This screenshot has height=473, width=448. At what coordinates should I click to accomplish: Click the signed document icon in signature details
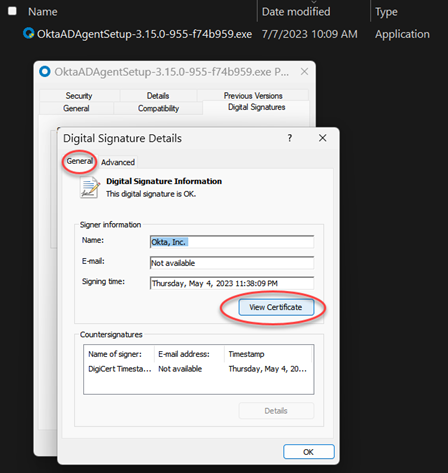tap(90, 188)
